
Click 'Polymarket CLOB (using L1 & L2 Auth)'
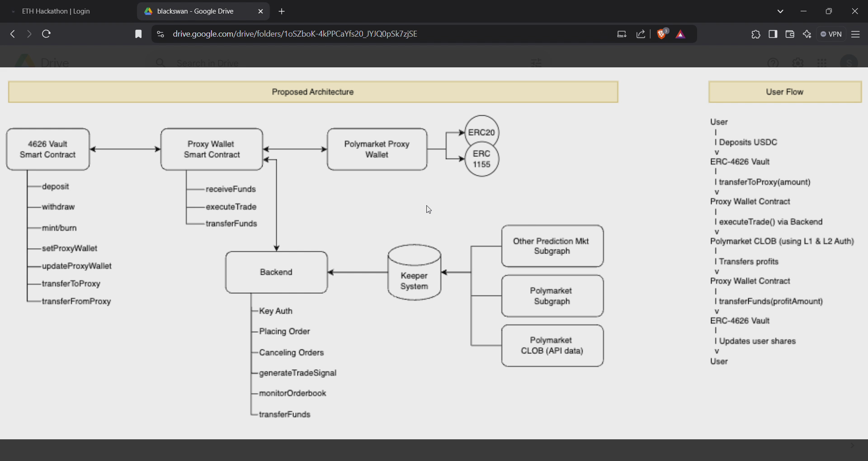click(x=782, y=241)
